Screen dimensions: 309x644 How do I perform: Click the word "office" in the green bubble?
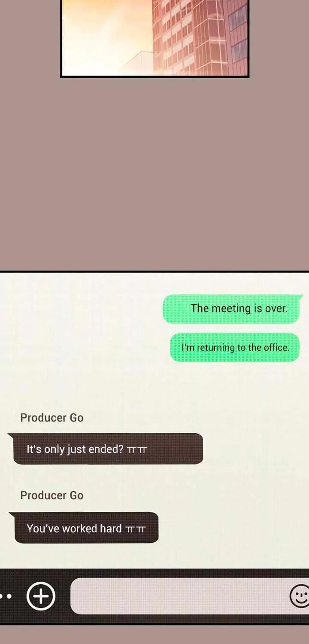[x=276, y=347]
